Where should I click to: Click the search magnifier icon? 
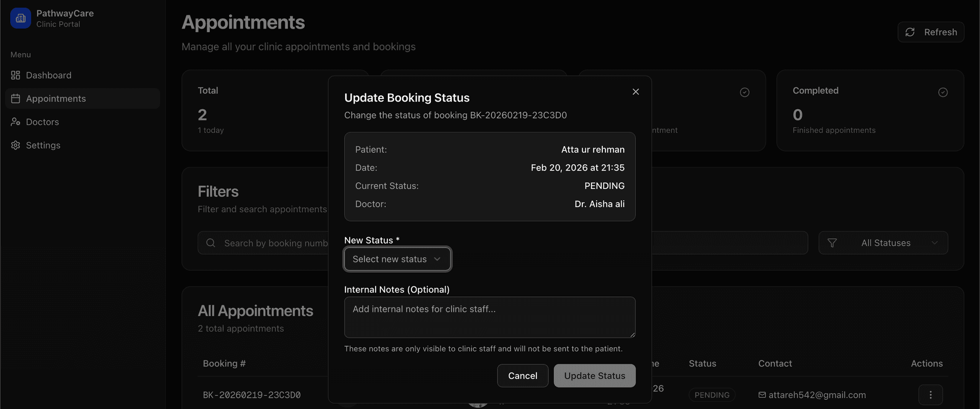(x=211, y=243)
